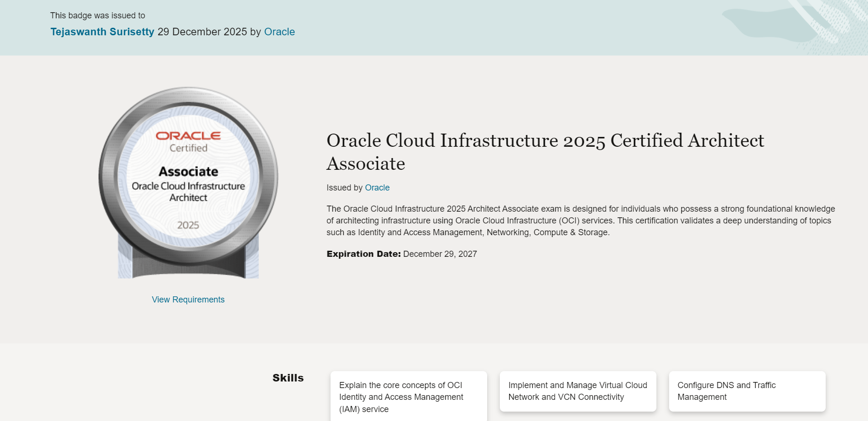Select the Configure DNS and Traffic Management skill

point(747,391)
